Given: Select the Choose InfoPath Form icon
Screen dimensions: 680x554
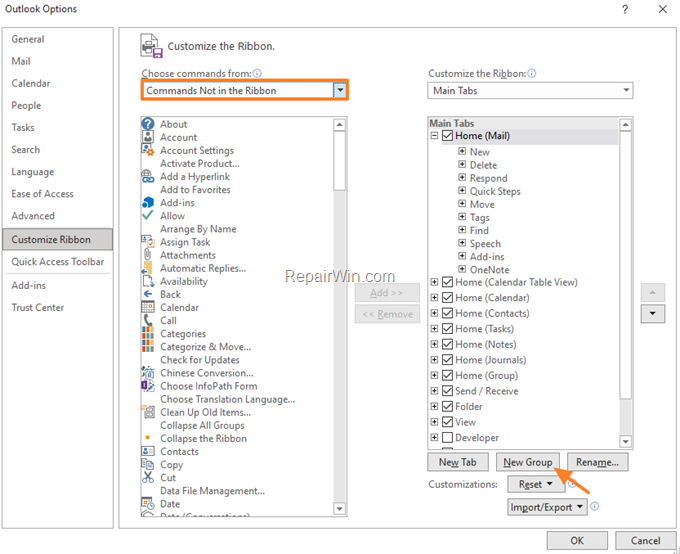Looking at the screenshot, I should click(x=148, y=386).
